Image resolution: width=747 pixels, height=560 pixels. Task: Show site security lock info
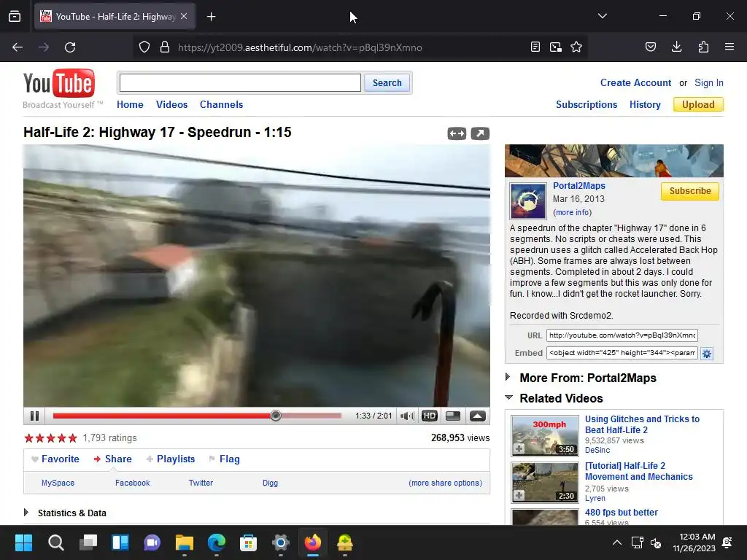pyautogui.click(x=165, y=47)
